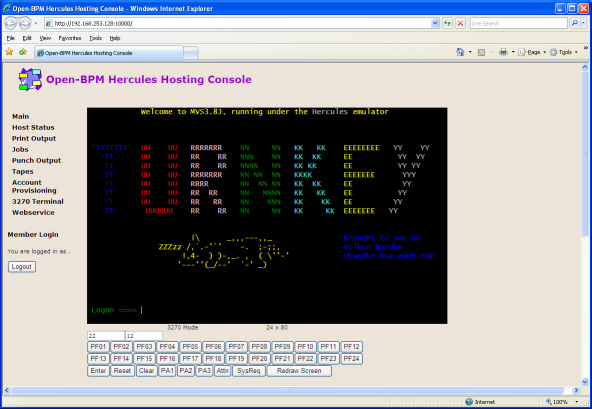Click the PF13 key button
Viewport: 592px width, 409px height.
(x=98, y=359)
